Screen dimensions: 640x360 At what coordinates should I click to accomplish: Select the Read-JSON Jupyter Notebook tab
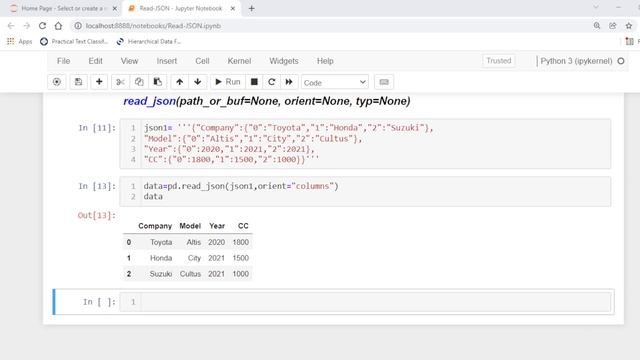pos(180,8)
